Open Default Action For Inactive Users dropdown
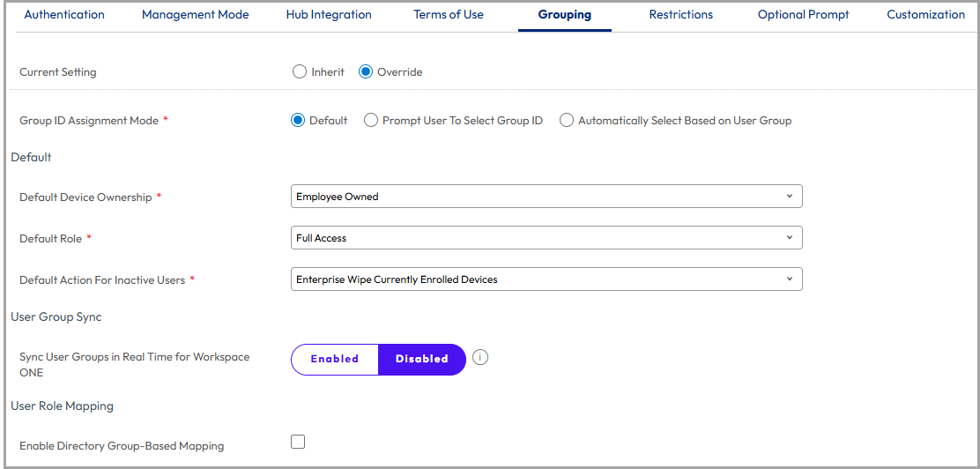Viewport: 980px width, 469px height. tap(546, 279)
